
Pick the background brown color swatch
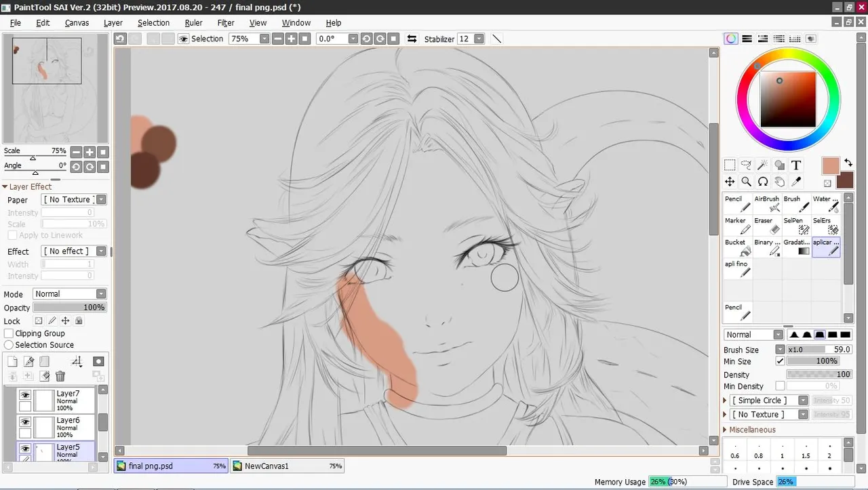pyautogui.click(x=845, y=180)
